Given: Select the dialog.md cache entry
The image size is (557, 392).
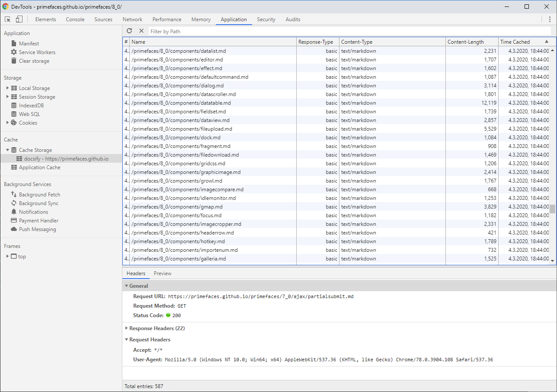Looking at the screenshot, I should pyautogui.click(x=336, y=86).
